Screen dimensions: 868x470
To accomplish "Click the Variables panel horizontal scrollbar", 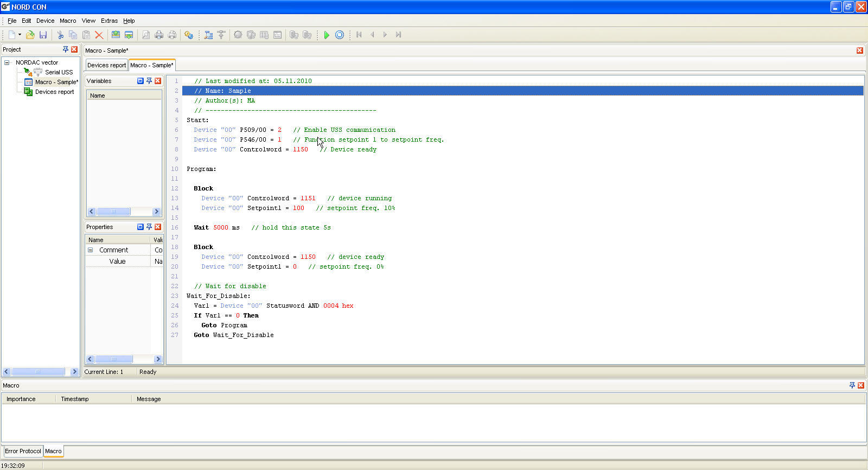I will 124,212.
